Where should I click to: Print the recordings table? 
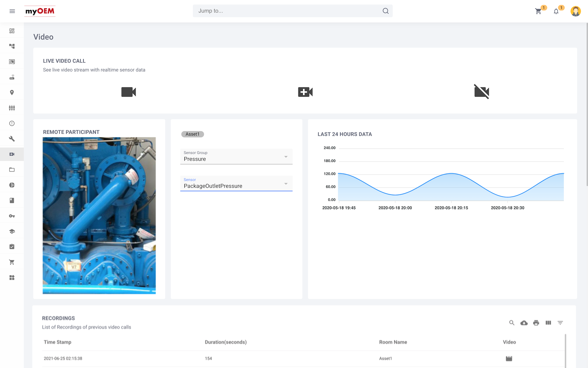536,323
